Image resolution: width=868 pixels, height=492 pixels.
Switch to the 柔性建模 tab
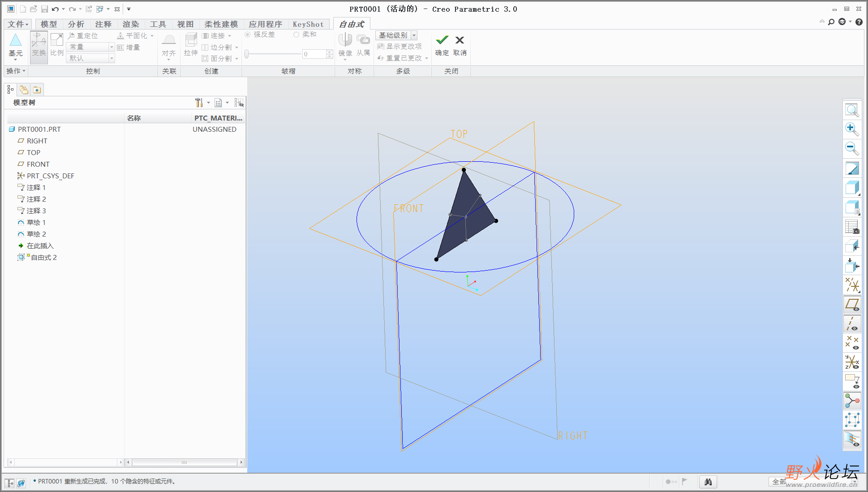[x=221, y=24]
